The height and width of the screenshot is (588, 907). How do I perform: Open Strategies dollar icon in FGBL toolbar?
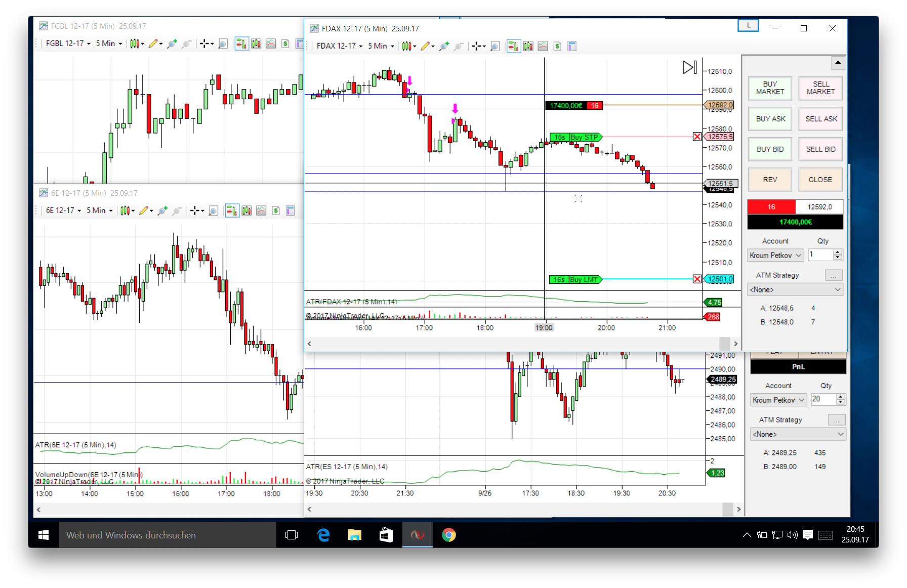[x=285, y=44]
